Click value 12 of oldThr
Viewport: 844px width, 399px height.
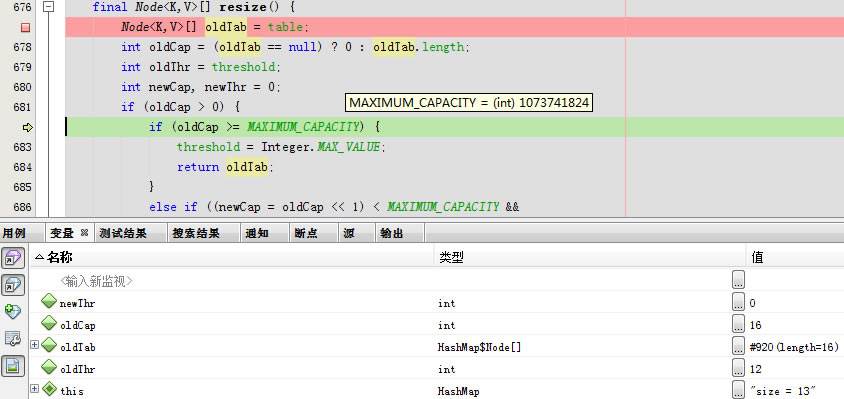pyautogui.click(x=755, y=369)
